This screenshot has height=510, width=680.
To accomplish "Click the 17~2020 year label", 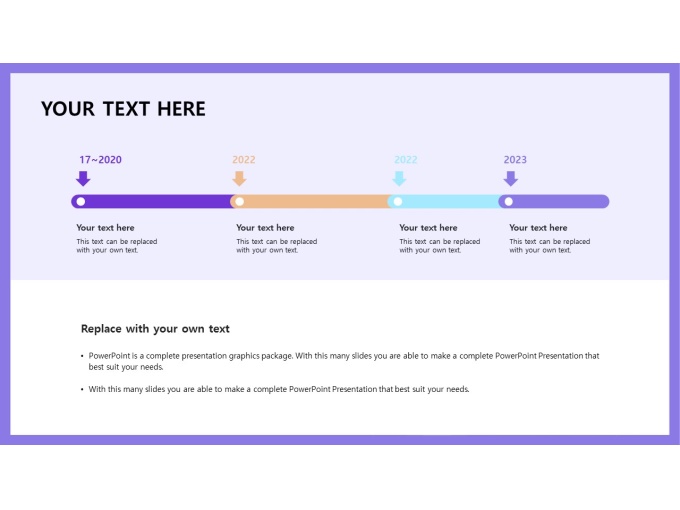I will (x=100, y=160).
